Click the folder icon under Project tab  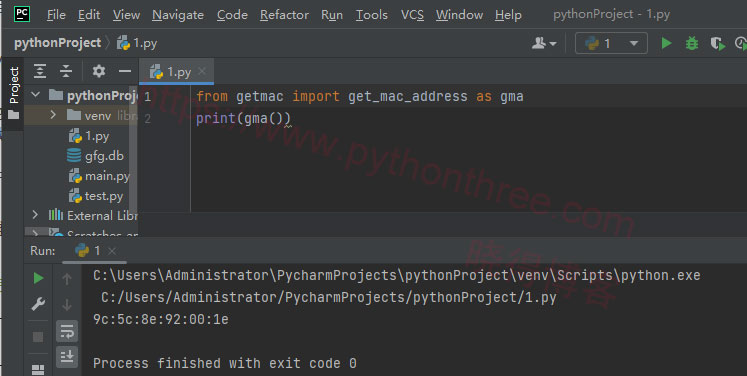pyautogui.click(x=14, y=115)
